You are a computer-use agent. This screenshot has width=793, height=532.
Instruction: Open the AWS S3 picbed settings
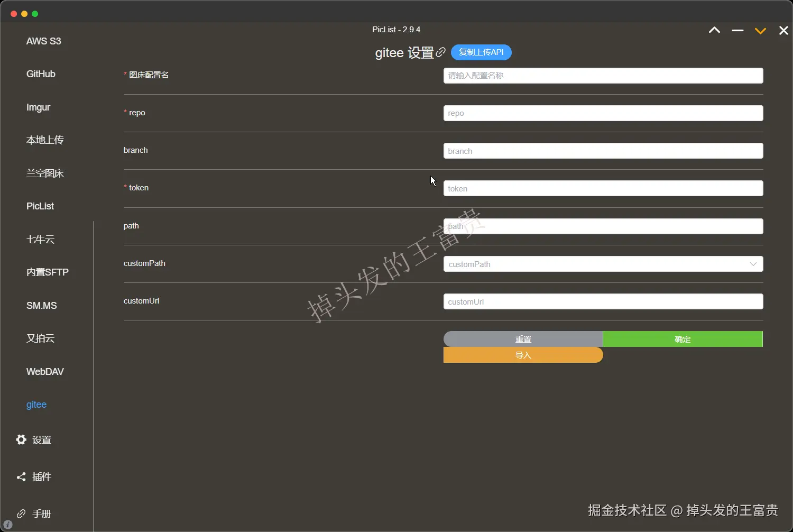44,41
